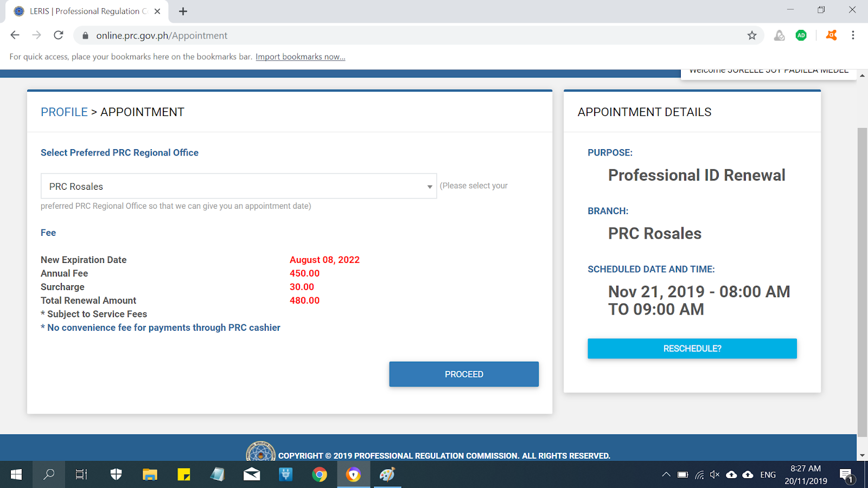Open the PROFILE breadcrumb link
Screen dimensions: 868x488
click(64, 112)
